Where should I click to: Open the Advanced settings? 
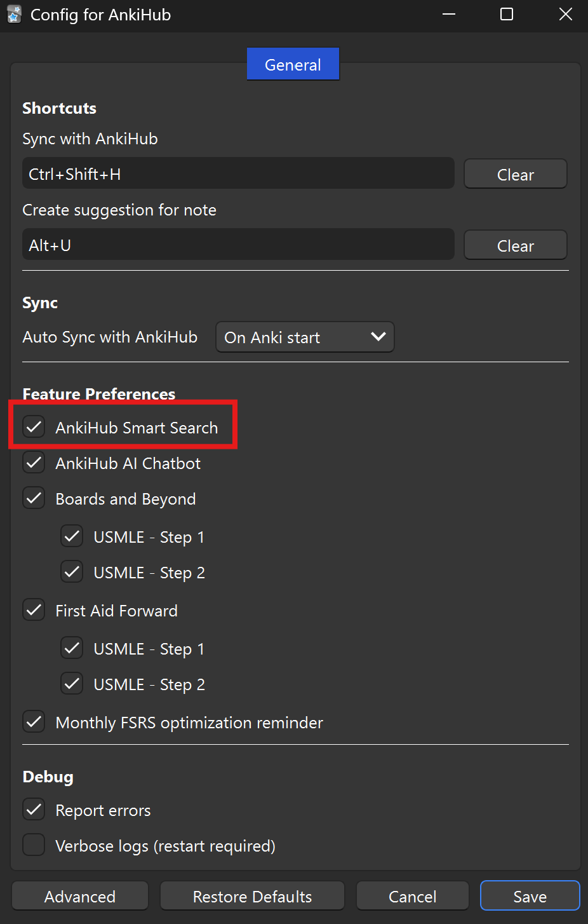click(80, 896)
